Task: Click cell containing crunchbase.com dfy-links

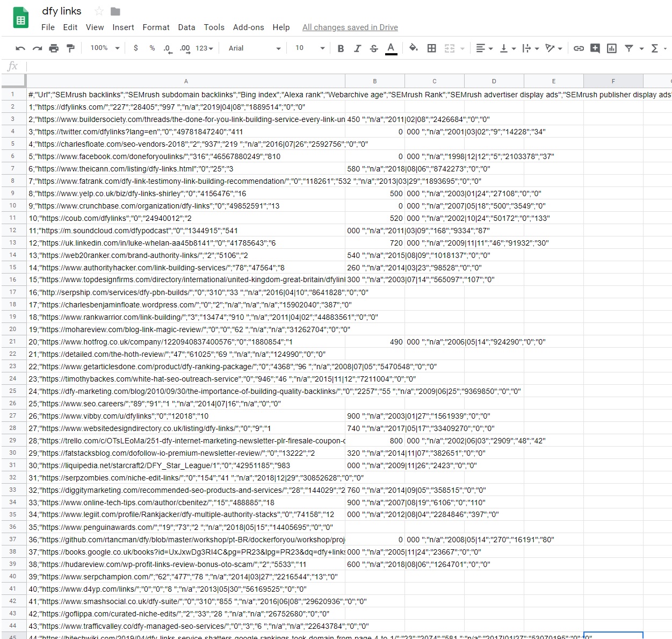Action: pos(185,206)
